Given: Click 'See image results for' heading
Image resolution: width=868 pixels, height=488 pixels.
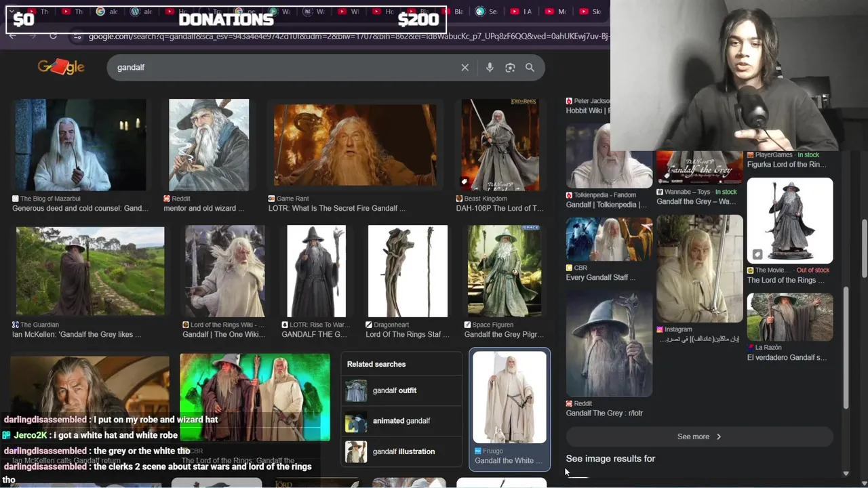Looking at the screenshot, I should tap(610, 459).
